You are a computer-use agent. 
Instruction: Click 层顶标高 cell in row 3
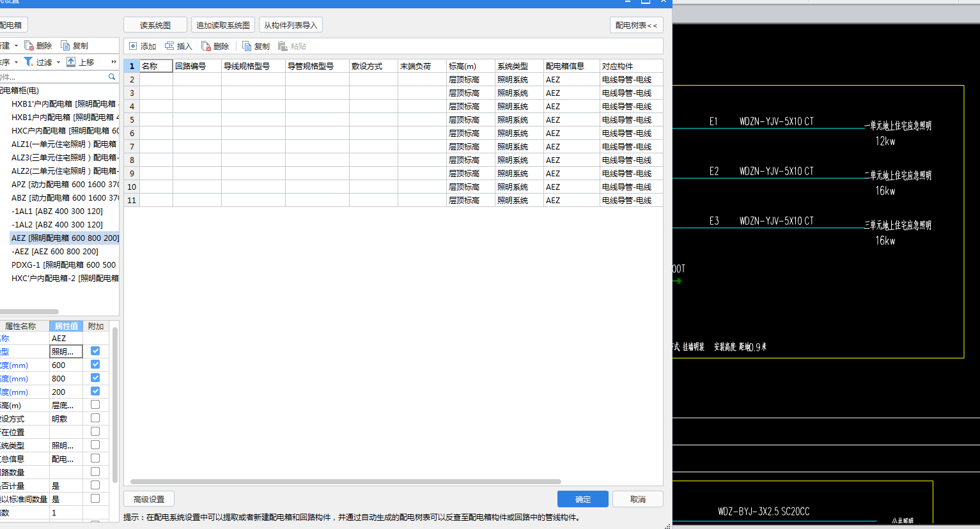pyautogui.click(x=471, y=93)
